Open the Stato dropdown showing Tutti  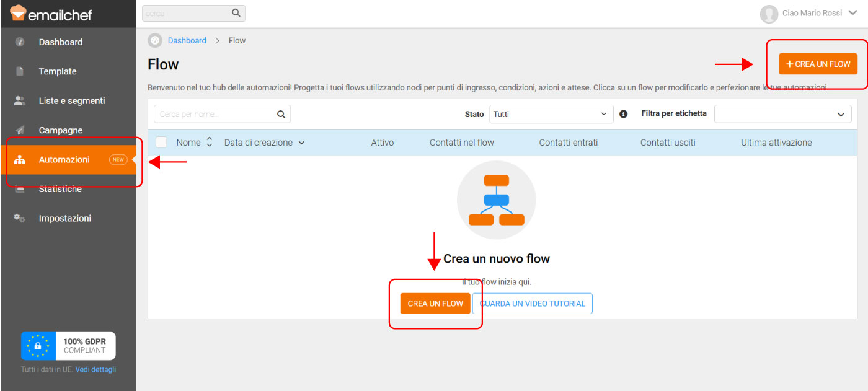[x=551, y=114]
